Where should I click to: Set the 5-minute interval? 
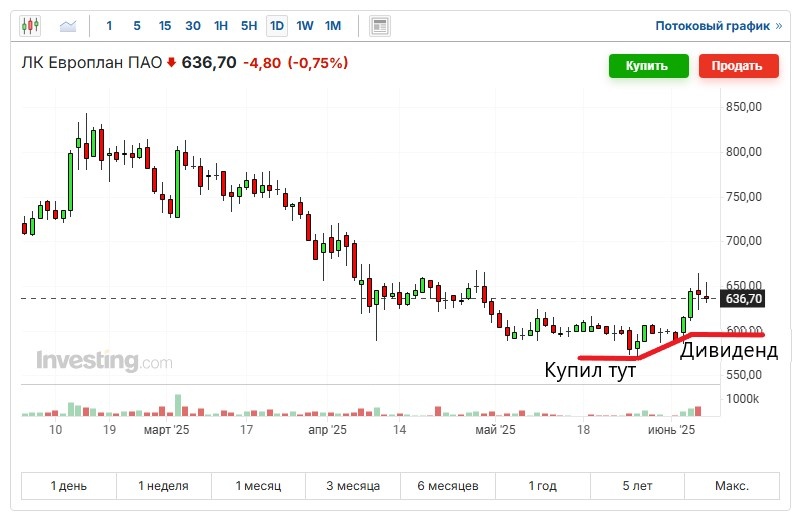click(137, 26)
